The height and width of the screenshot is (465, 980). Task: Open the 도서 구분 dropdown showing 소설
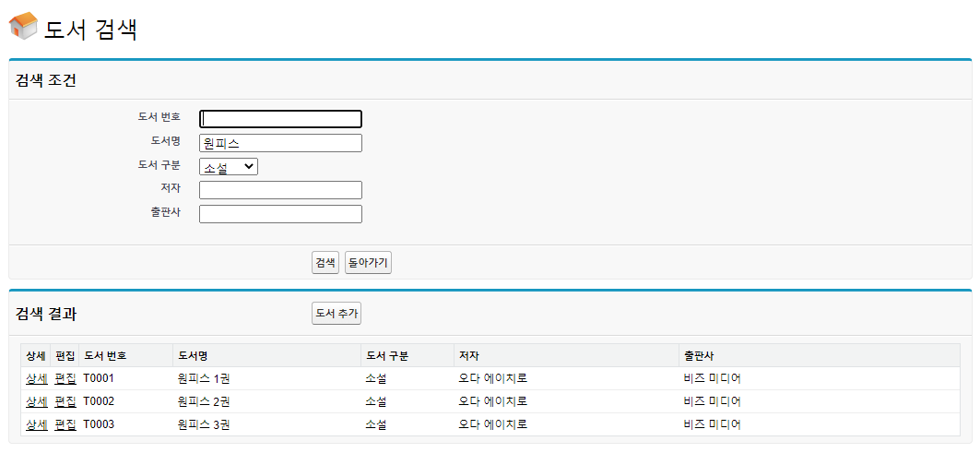[x=228, y=166]
